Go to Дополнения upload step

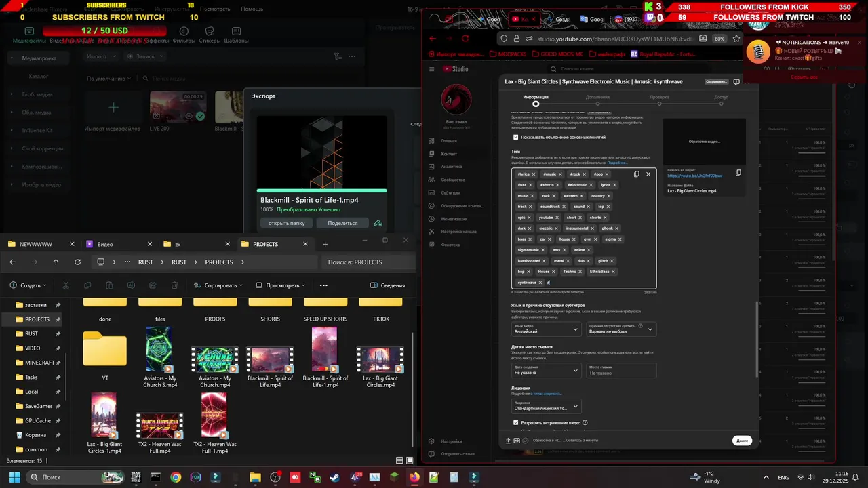click(597, 100)
